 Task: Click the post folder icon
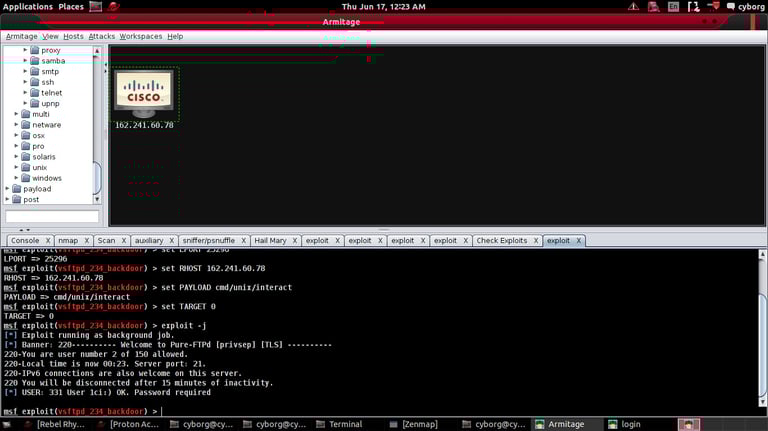[17, 199]
